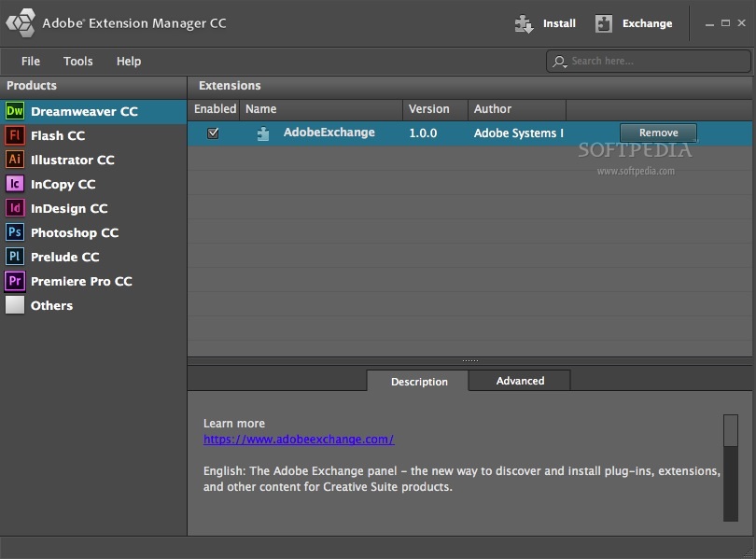Click the AdobeExchange extension puzzle icon
Image resolution: width=756 pixels, height=559 pixels.
pos(263,133)
